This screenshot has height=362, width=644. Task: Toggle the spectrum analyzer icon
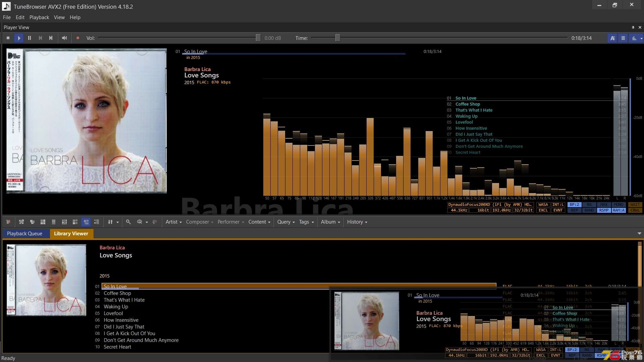click(x=634, y=38)
